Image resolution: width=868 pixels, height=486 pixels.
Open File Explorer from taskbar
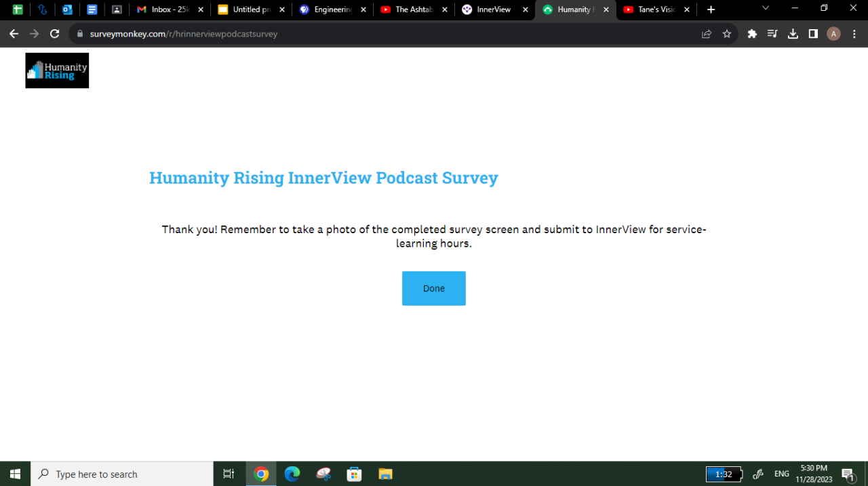click(x=385, y=474)
